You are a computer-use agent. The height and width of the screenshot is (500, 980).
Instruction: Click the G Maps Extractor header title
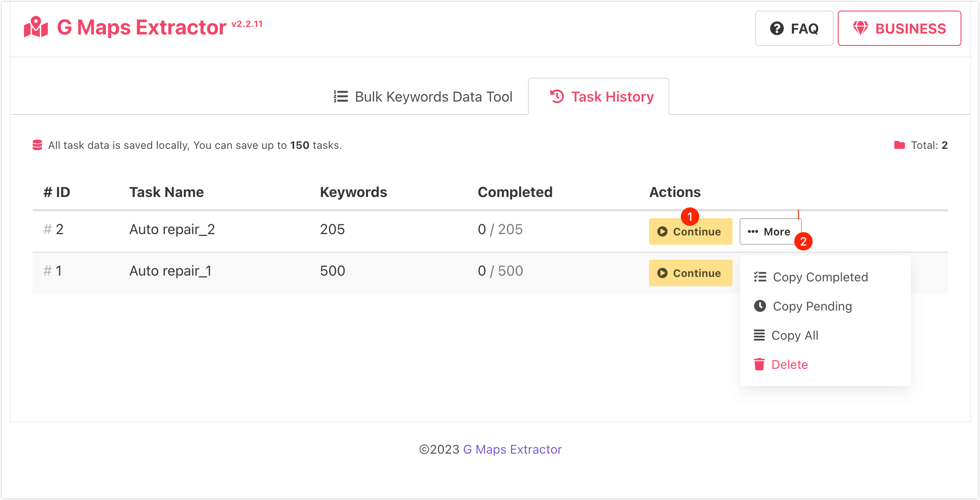tap(141, 27)
